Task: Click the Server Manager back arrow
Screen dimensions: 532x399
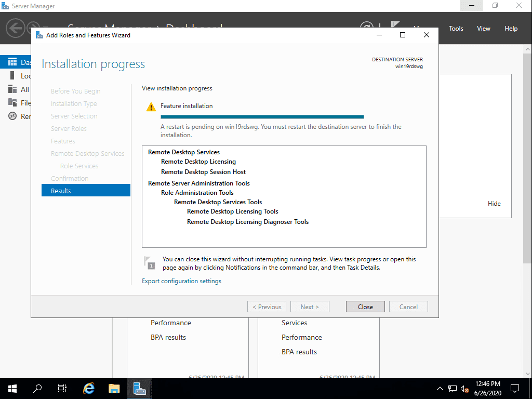Action: coord(16,28)
